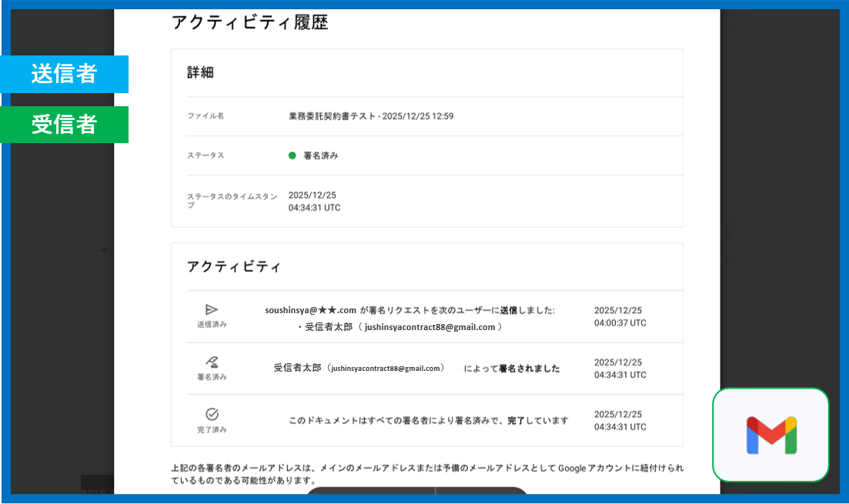This screenshot has height=504, width=849.
Task: Click recipient email in the signed row
Action: click(x=386, y=369)
